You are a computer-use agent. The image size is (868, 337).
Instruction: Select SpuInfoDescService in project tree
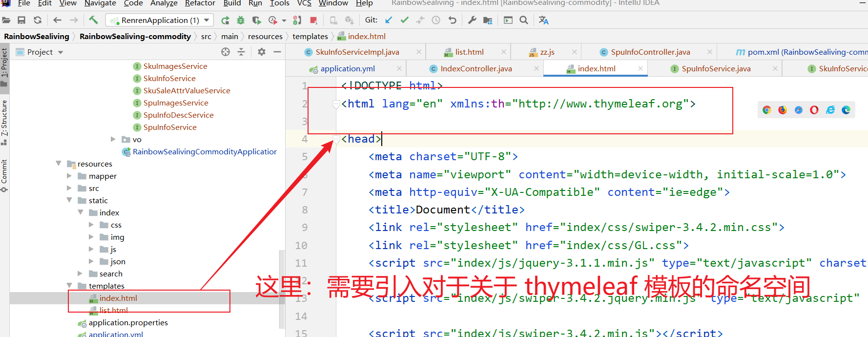pyautogui.click(x=178, y=115)
